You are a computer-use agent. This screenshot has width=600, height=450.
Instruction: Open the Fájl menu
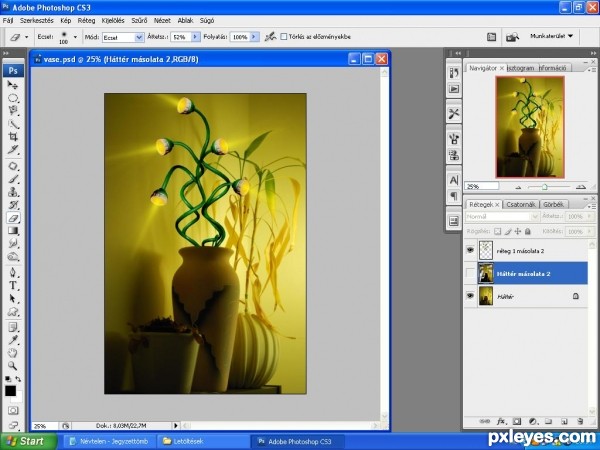coord(8,20)
